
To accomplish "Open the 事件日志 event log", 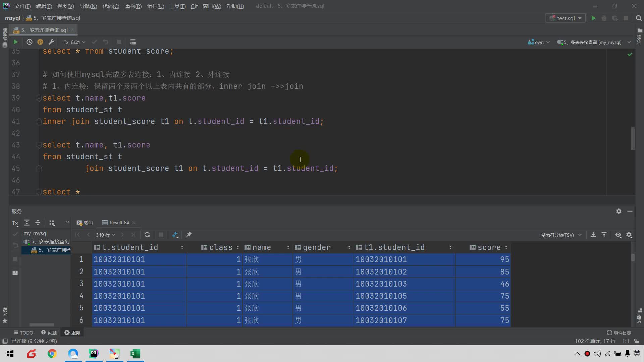I will 619,333.
